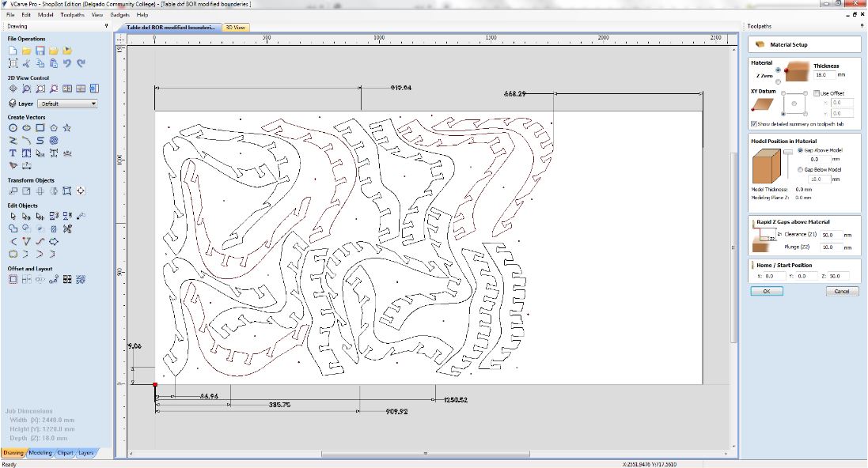Click the Zoom to Selected icon

pos(53,89)
